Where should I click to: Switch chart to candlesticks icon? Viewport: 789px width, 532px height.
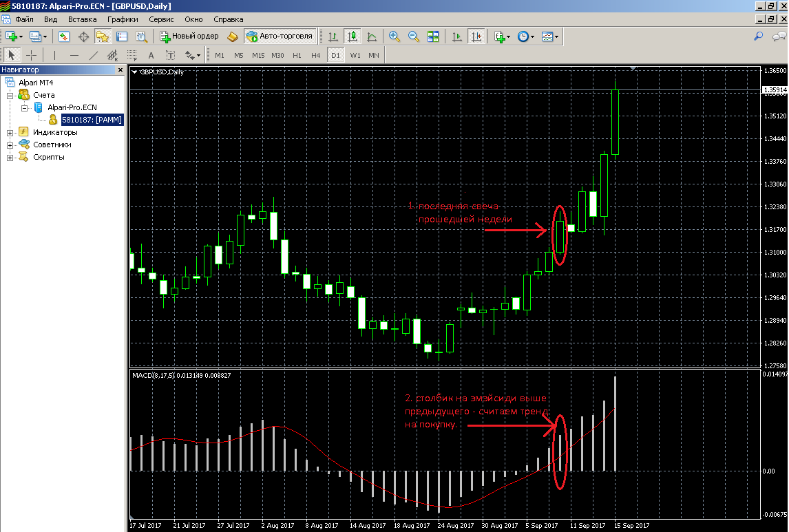pyautogui.click(x=353, y=36)
